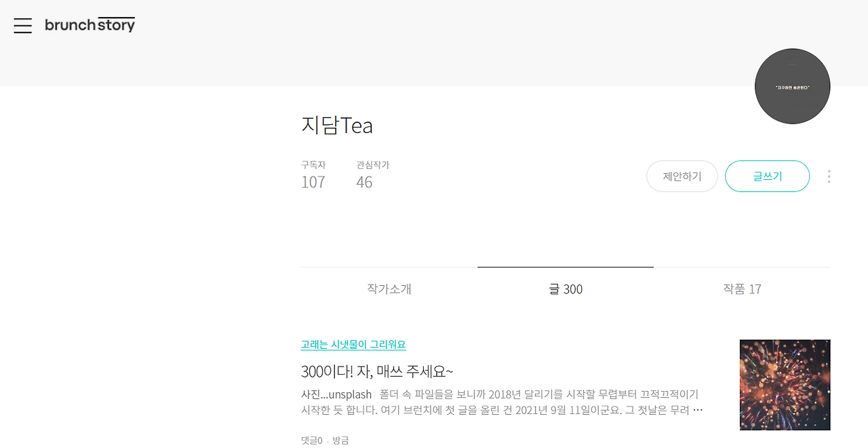868x448 pixels.
Task: Open the three-dot more options menu
Action: click(x=829, y=176)
